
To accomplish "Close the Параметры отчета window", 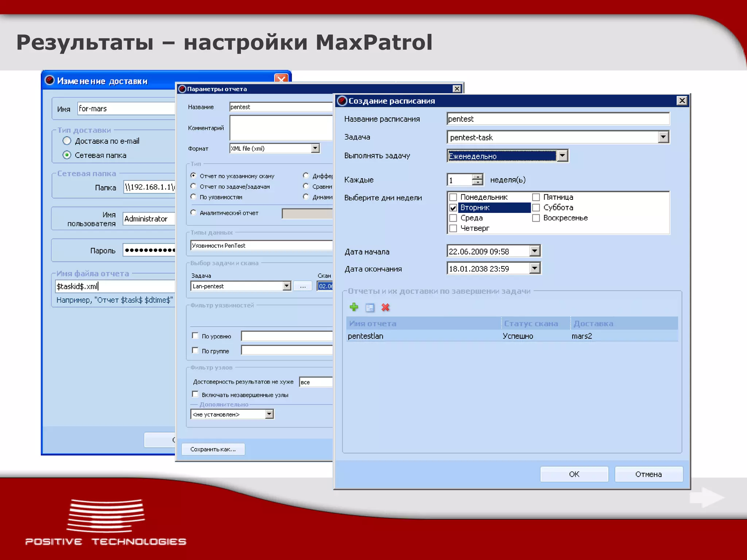I will point(457,89).
